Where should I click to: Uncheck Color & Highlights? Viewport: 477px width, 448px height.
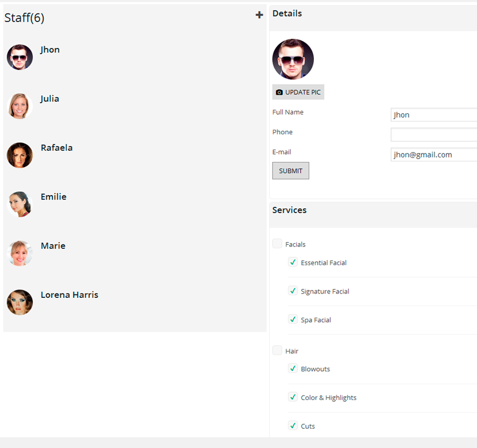click(x=293, y=397)
